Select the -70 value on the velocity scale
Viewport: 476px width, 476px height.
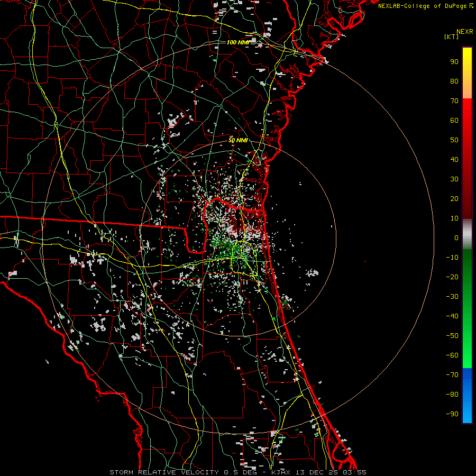452,375
